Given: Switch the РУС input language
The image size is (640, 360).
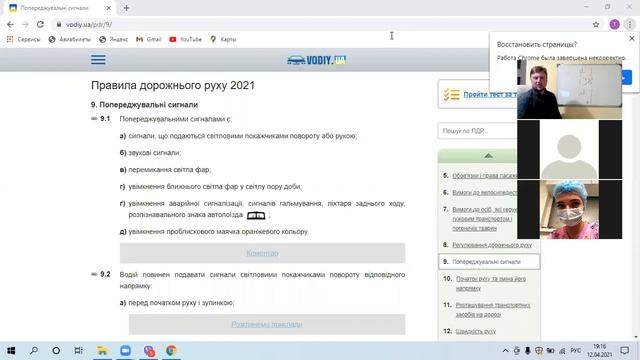Looking at the screenshot, I should [576, 351].
